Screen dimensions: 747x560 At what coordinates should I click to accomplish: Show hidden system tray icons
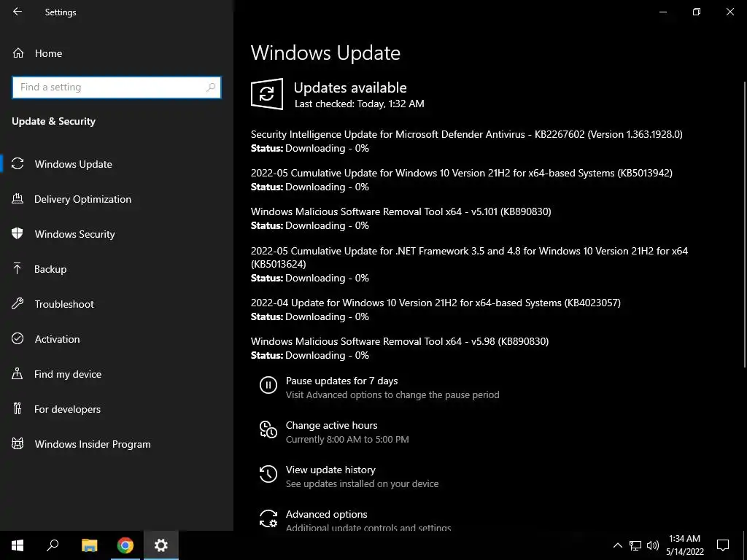click(x=617, y=545)
